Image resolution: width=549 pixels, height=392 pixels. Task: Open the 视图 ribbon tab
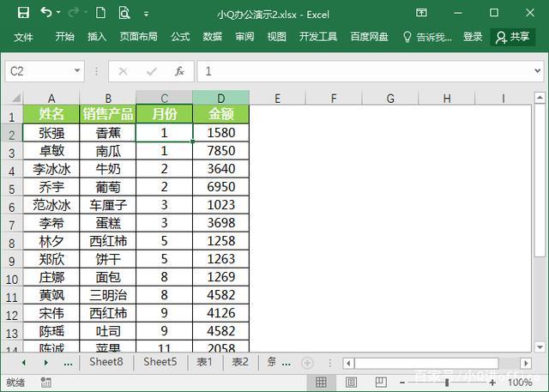(276, 36)
